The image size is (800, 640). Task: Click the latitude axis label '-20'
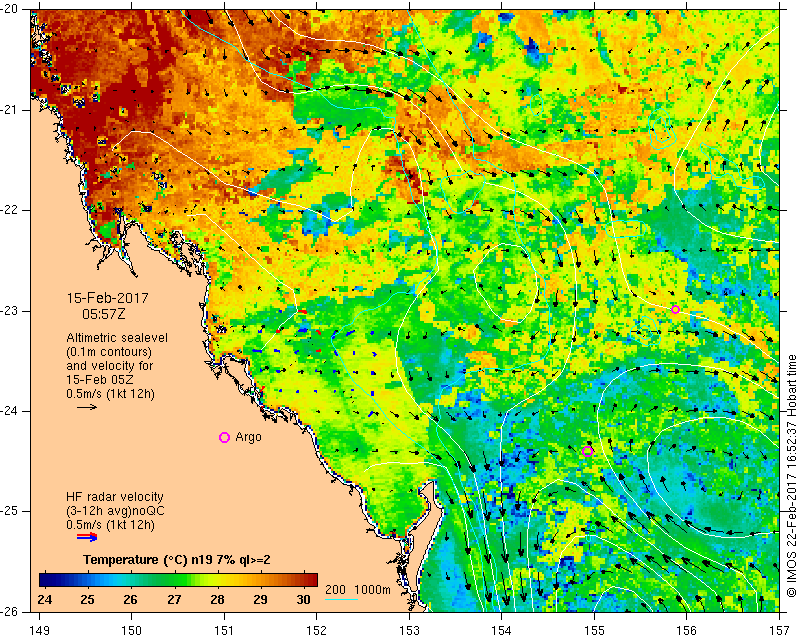(x=9, y=10)
